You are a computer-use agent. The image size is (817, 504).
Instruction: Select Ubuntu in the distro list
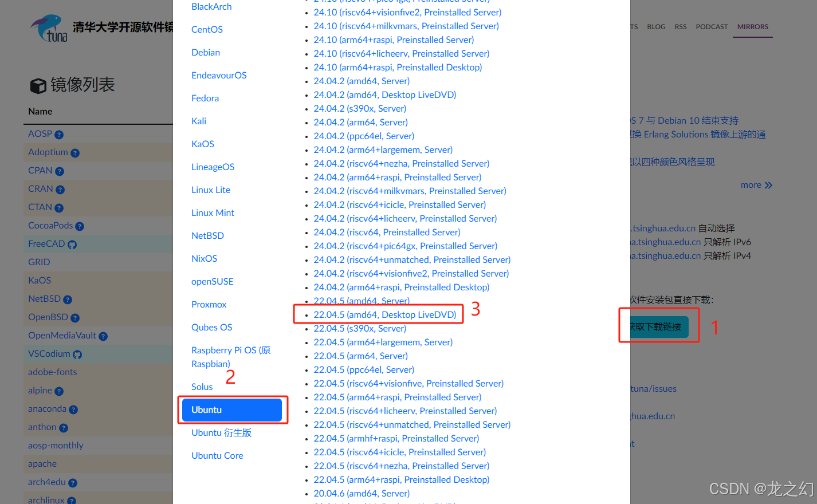tap(232, 410)
